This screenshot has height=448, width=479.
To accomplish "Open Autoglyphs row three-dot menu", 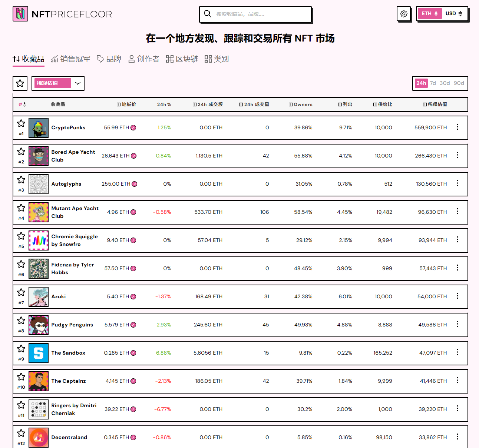I will pos(457,183).
